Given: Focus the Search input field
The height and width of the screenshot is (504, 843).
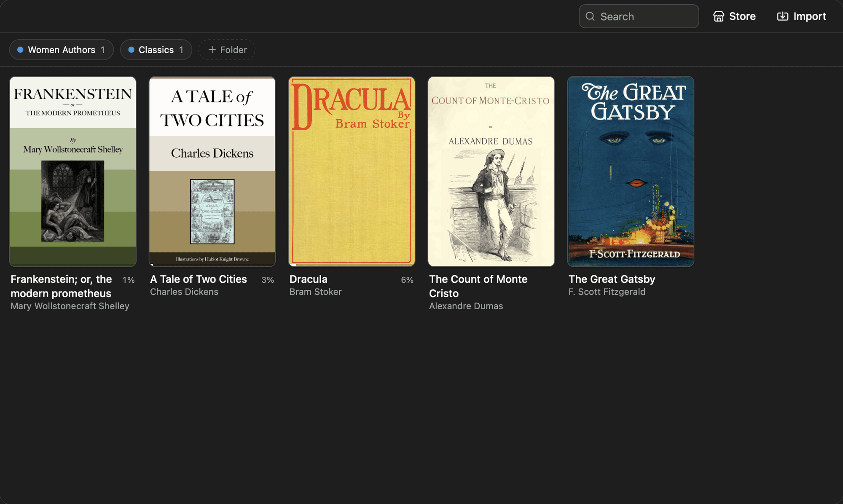Looking at the screenshot, I should point(639,16).
